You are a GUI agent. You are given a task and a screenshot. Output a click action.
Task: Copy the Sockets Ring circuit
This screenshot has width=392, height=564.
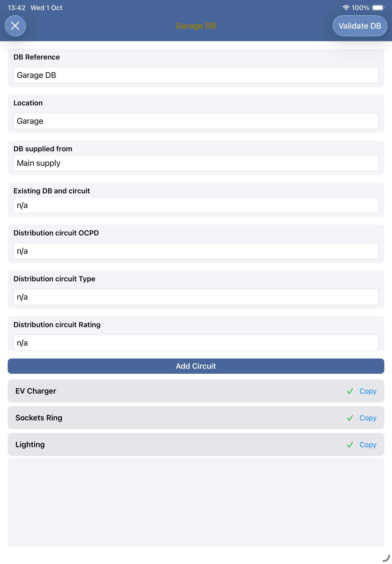tap(368, 418)
